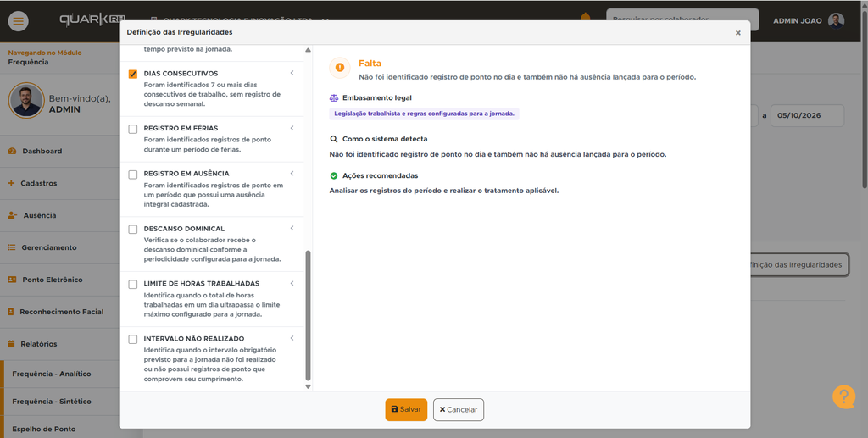The width and height of the screenshot is (868, 438).
Task: Close the Definição das Irregularidades dialog
Action: click(x=738, y=33)
